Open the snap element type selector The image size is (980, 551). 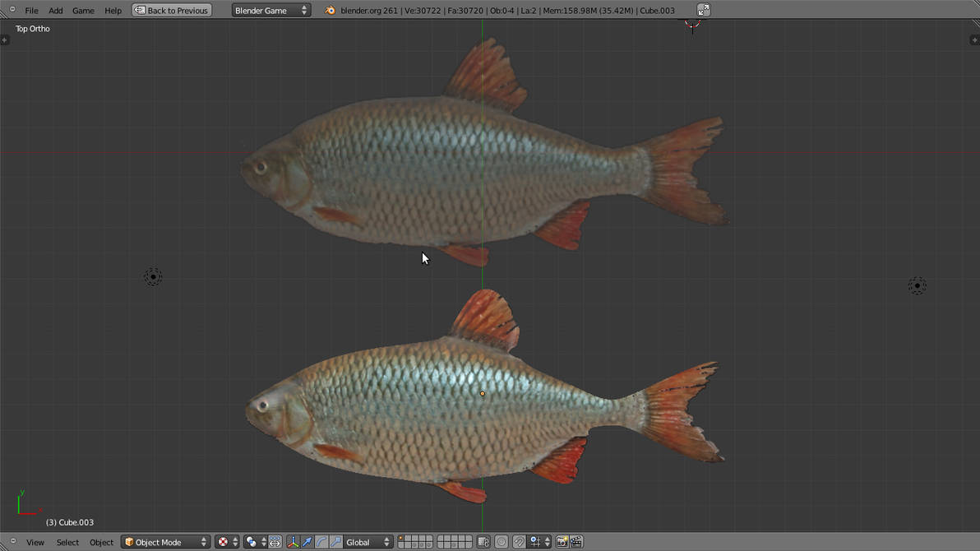tap(540, 542)
